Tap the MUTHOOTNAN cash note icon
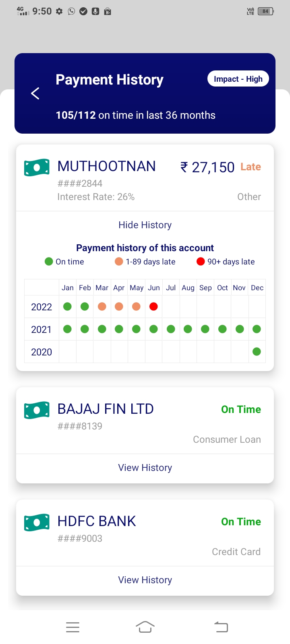 (x=37, y=167)
